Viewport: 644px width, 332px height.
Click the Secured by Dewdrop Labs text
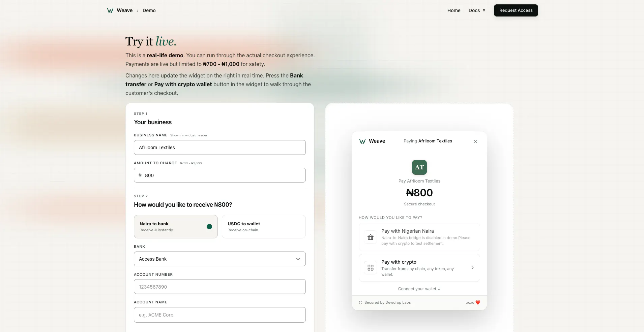pos(387,302)
